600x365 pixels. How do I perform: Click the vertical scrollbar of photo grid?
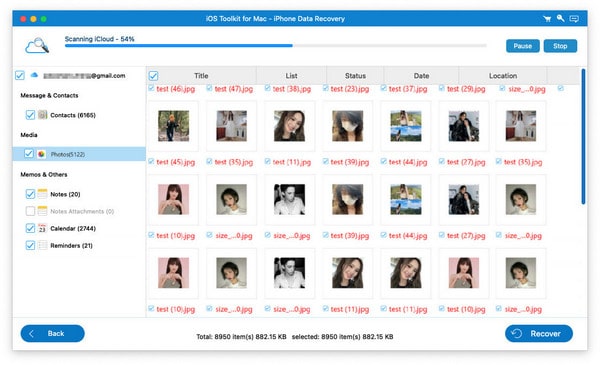tap(583, 137)
